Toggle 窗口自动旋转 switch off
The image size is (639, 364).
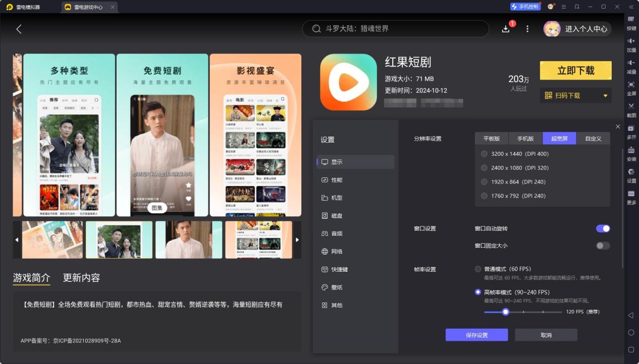603,228
